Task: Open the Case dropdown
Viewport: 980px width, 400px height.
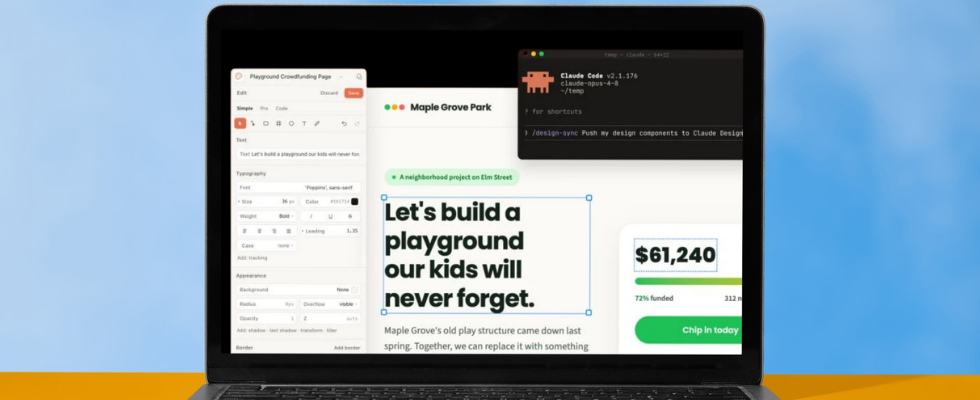Action: 266,246
